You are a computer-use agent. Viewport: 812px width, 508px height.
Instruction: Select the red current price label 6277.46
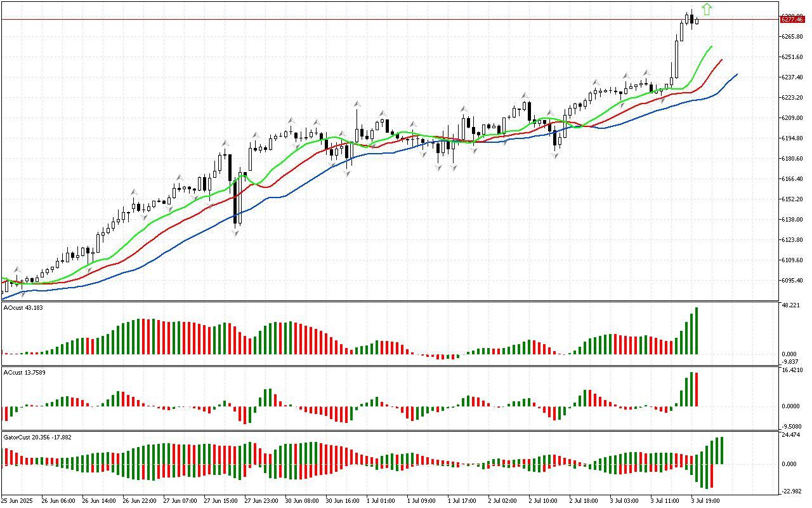(x=792, y=20)
